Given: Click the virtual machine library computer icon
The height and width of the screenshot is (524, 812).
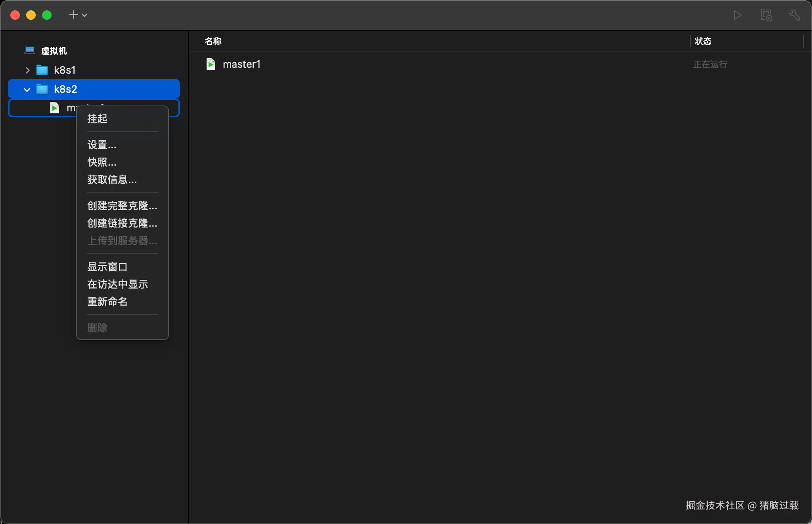Looking at the screenshot, I should [x=29, y=50].
